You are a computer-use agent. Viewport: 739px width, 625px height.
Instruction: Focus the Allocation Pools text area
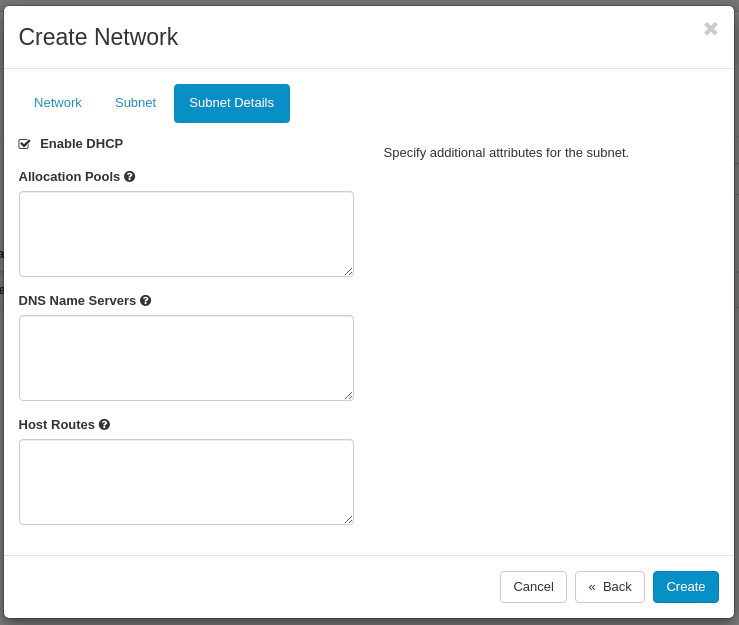pyautogui.click(x=186, y=234)
